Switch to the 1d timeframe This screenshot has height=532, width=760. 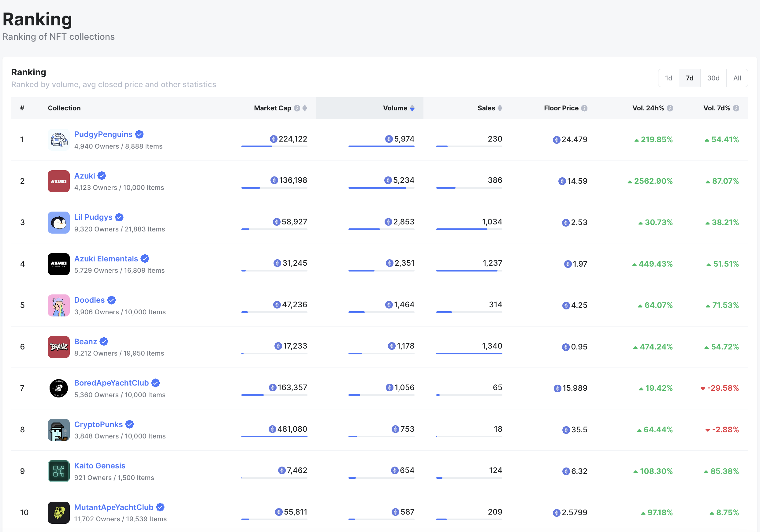click(x=668, y=78)
